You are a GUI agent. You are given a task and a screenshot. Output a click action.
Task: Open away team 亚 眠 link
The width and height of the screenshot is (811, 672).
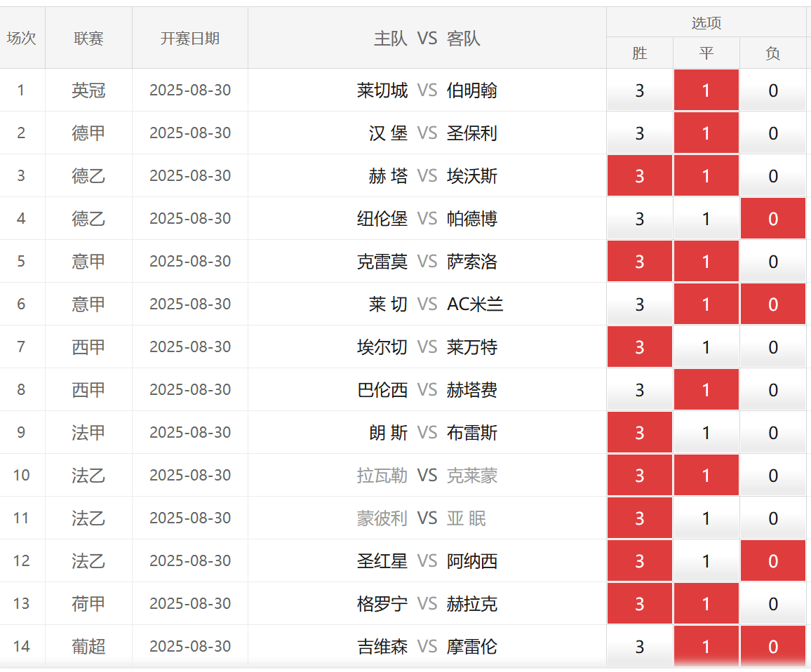[x=466, y=518]
